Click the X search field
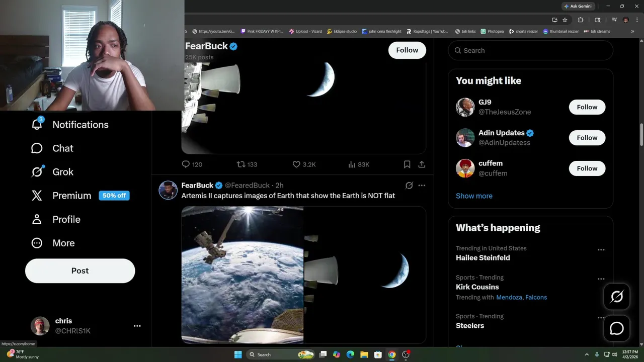 [530, 50]
